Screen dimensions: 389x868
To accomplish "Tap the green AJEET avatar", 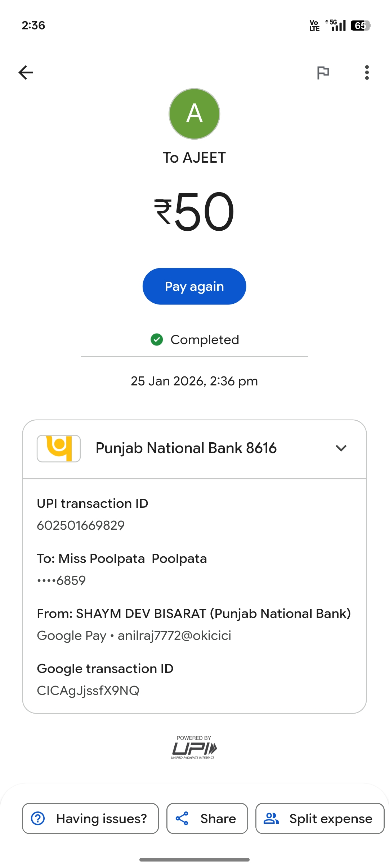I will [x=194, y=114].
